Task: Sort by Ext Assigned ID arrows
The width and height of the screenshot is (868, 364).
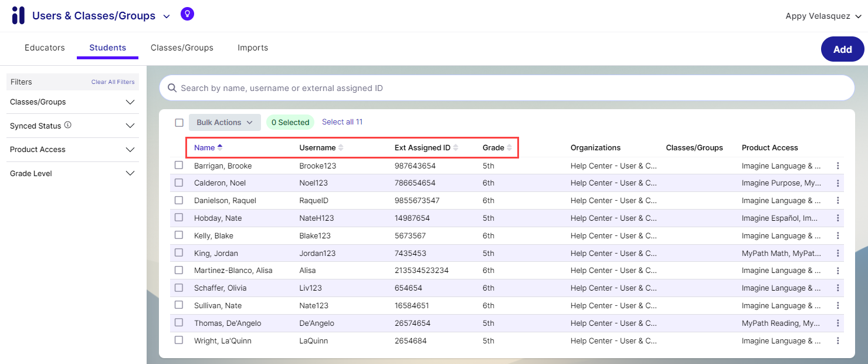Action: click(x=456, y=147)
